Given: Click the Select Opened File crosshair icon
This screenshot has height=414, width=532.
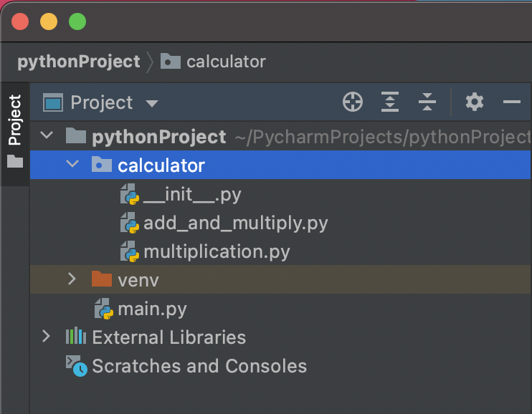Looking at the screenshot, I should click(353, 102).
